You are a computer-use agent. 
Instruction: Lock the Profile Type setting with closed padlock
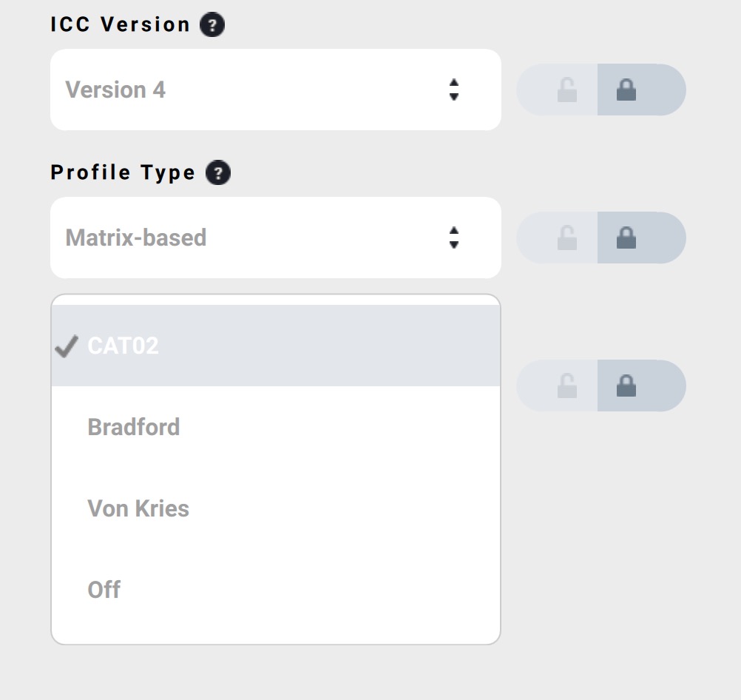(x=626, y=238)
